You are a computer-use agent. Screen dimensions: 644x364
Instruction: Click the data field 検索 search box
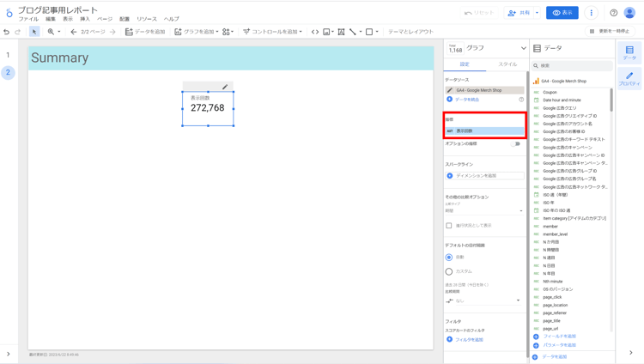pyautogui.click(x=574, y=65)
